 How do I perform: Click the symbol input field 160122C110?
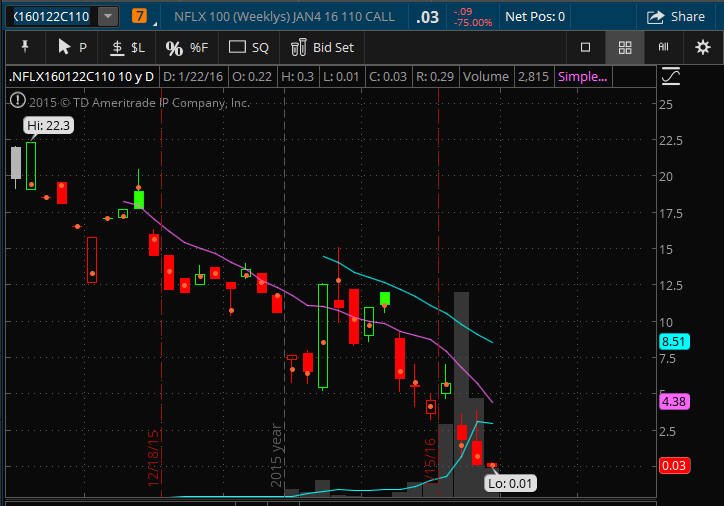point(52,17)
